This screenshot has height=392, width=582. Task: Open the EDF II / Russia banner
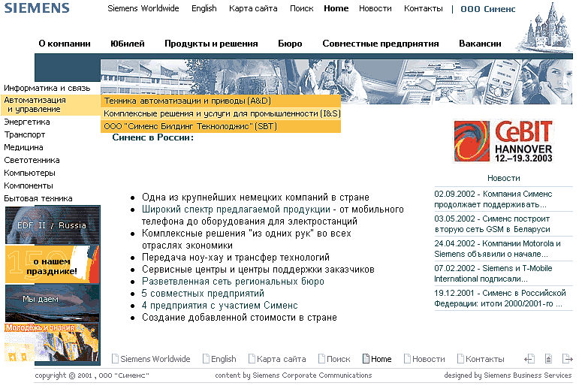(52, 225)
